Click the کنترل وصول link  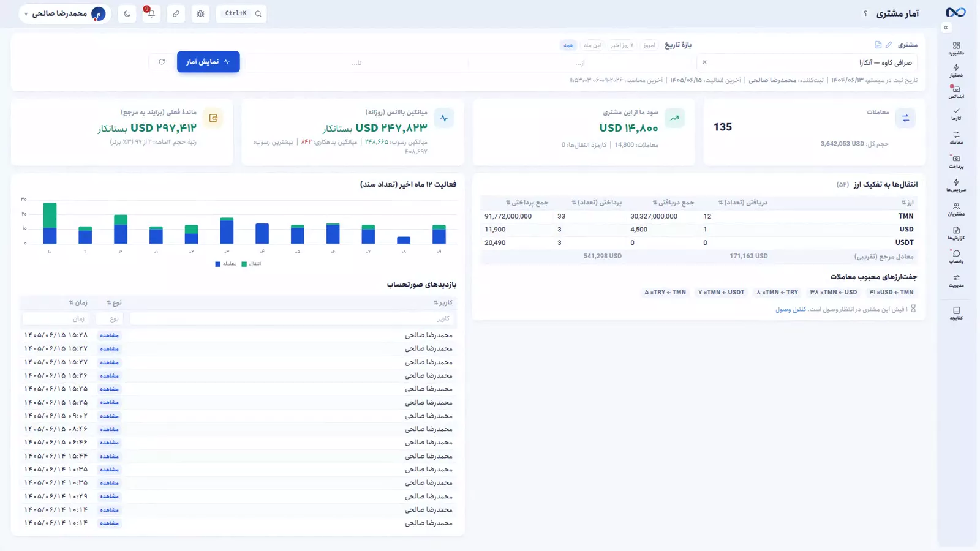[x=791, y=310]
